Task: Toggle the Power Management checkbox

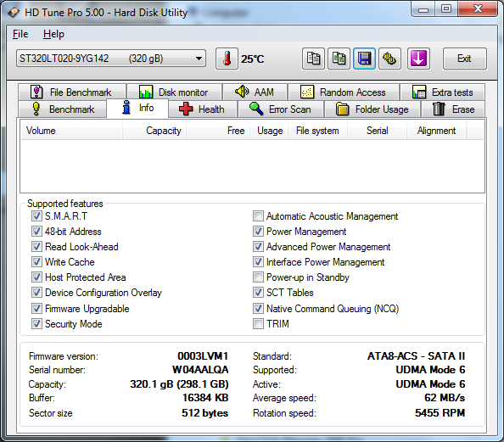Action: 258,231
